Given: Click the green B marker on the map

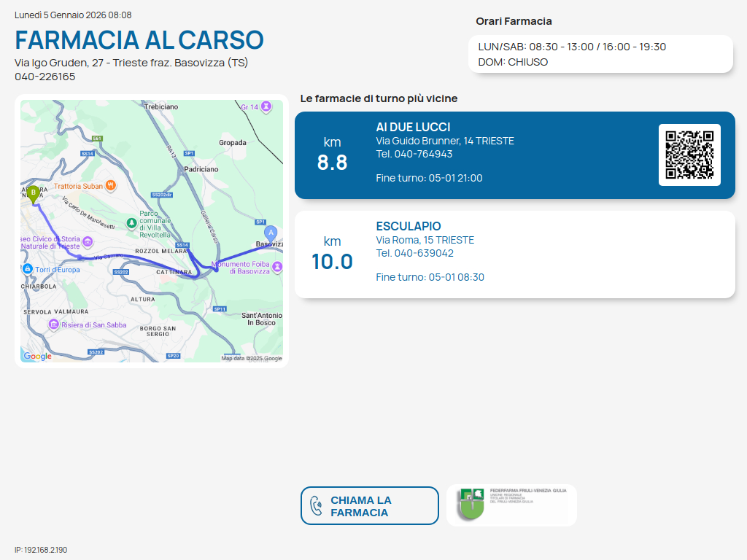Looking at the screenshot, I should click(x=33, y=194).
